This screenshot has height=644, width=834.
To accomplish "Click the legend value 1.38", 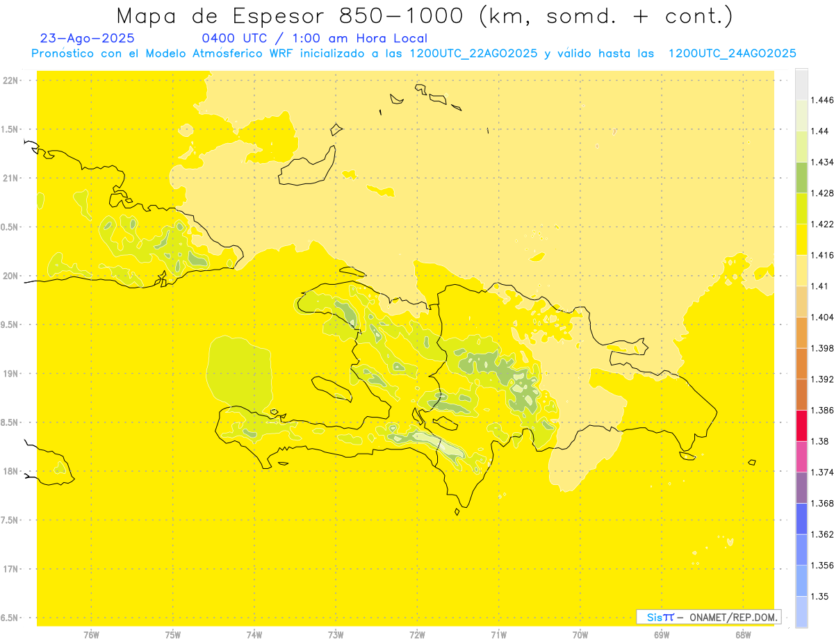I will (819, 441).
